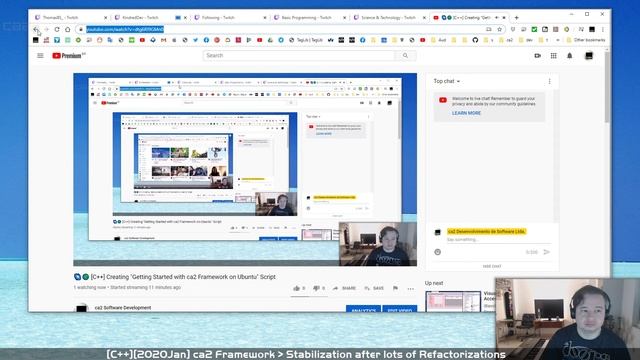640x360 pixels.
Task: Switch to the Science & Technology Twitch tab
Action: click(388, 18)
